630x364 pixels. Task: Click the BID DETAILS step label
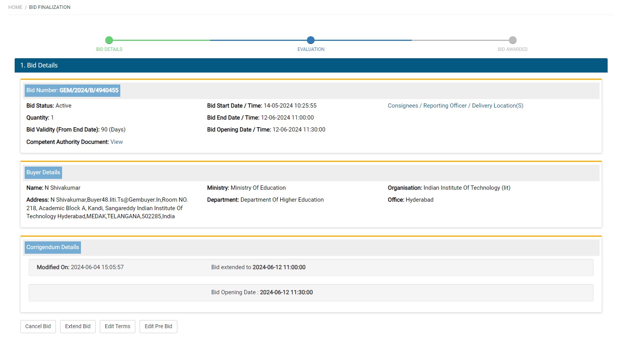[x=109, y=49]
